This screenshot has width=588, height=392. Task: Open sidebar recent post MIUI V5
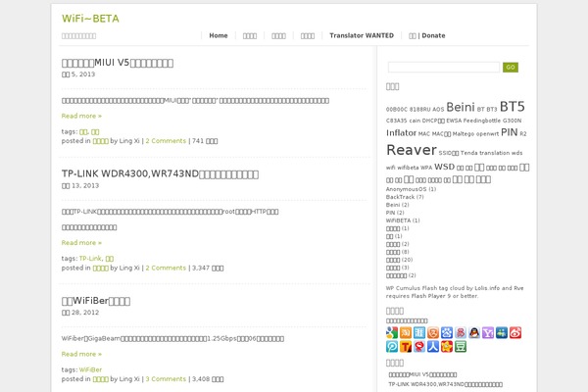click(422, 374)
